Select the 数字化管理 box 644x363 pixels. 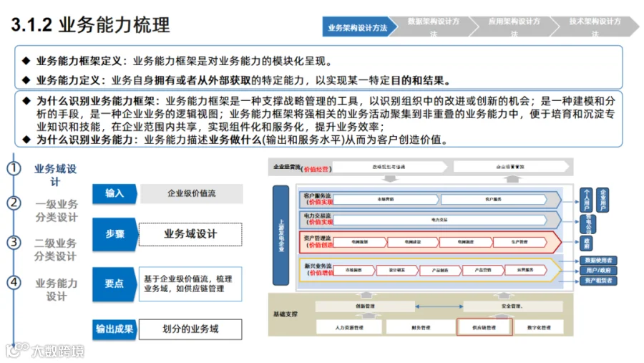point(539,327)
